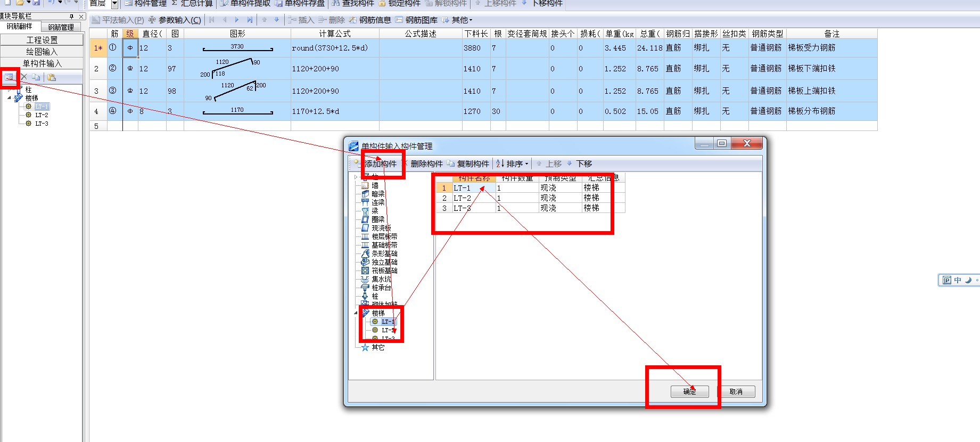Activate 锁定构件 lock component

[399, 3]
